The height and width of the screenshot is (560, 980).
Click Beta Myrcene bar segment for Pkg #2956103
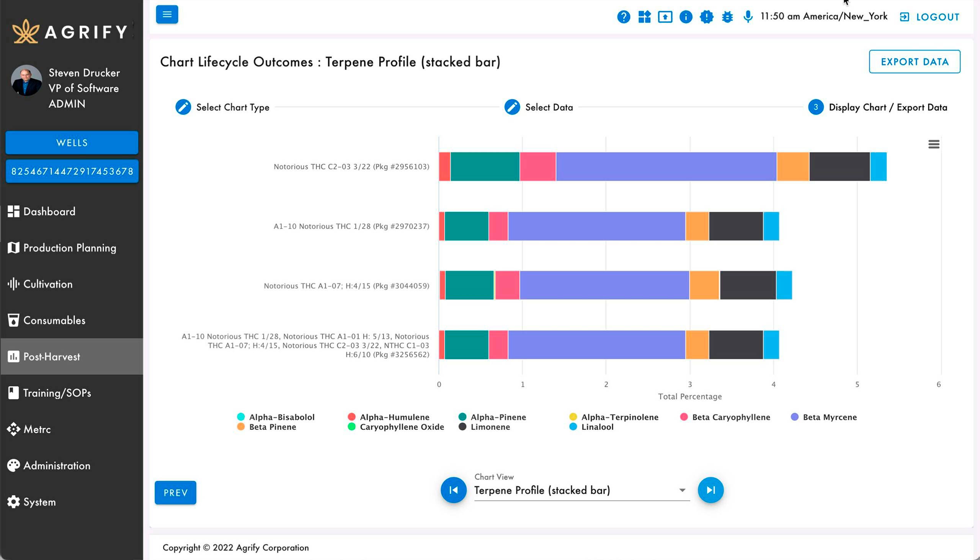[x=666, y=166]
